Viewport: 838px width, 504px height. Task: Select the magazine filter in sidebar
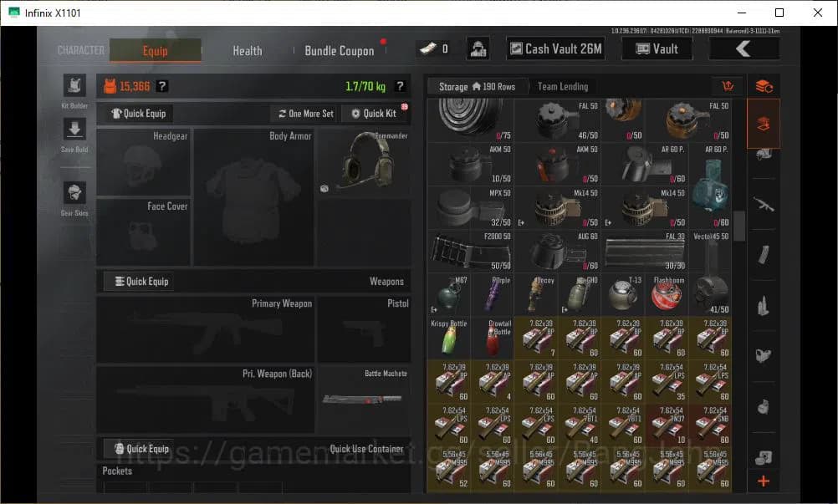(x=763, y=254)
